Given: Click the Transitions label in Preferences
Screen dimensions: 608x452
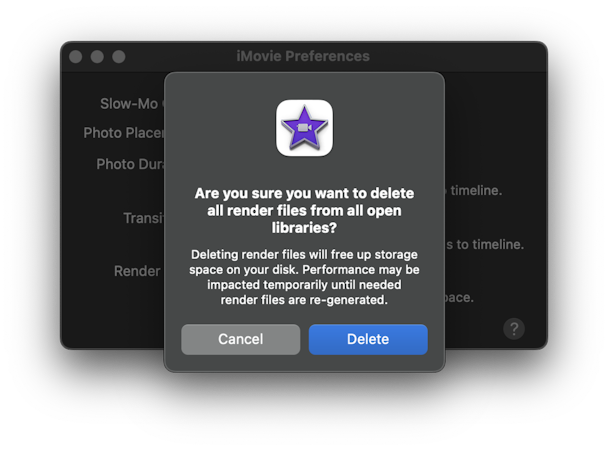Looking at the screenshot, I should [143, 218].
